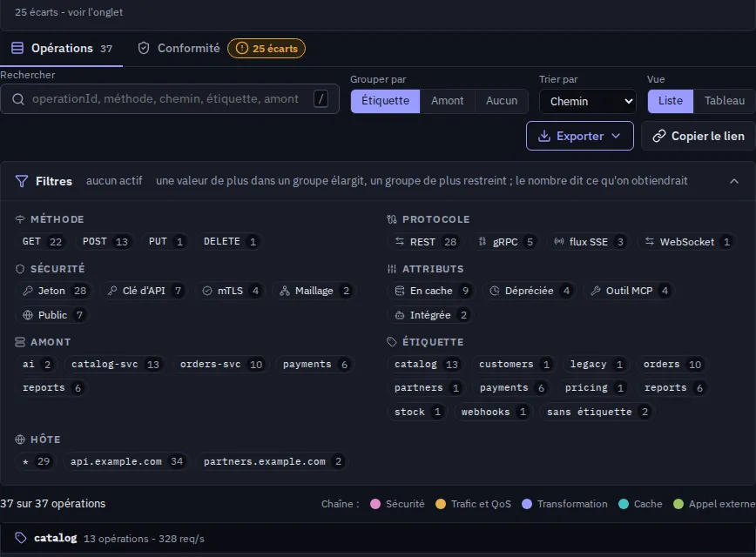Filter by catalog-svc upstream

115,365
